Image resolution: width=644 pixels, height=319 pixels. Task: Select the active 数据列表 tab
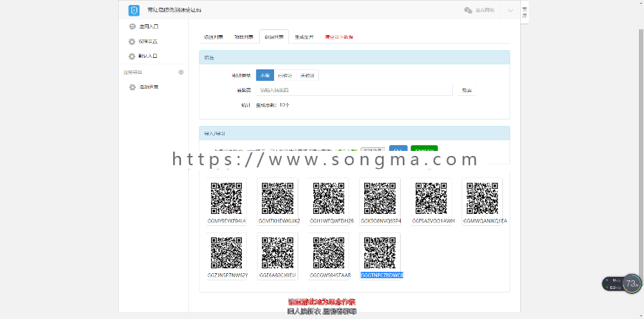(274, 36)
